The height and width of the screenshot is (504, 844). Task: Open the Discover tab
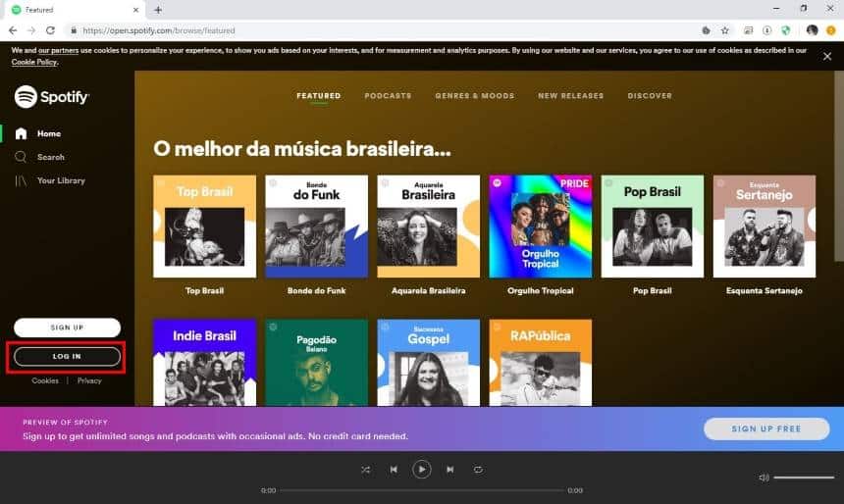[x=650, y=96]
